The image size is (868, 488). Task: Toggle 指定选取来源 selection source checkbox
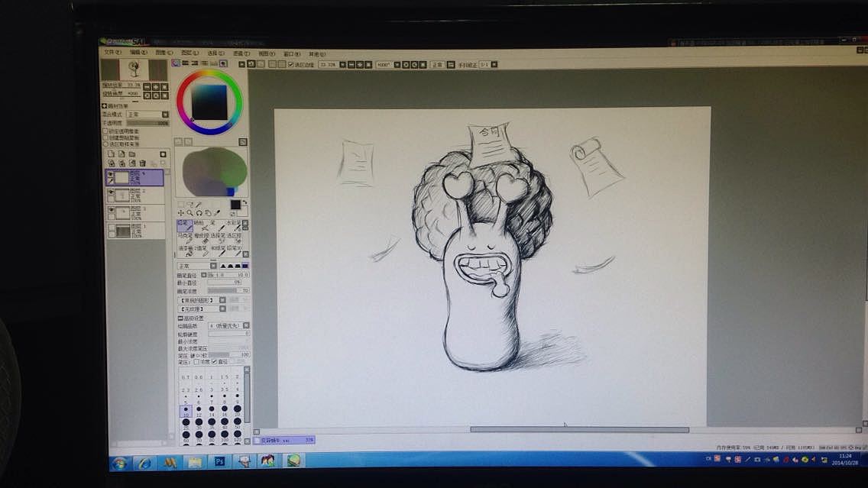tap(105, 144)
